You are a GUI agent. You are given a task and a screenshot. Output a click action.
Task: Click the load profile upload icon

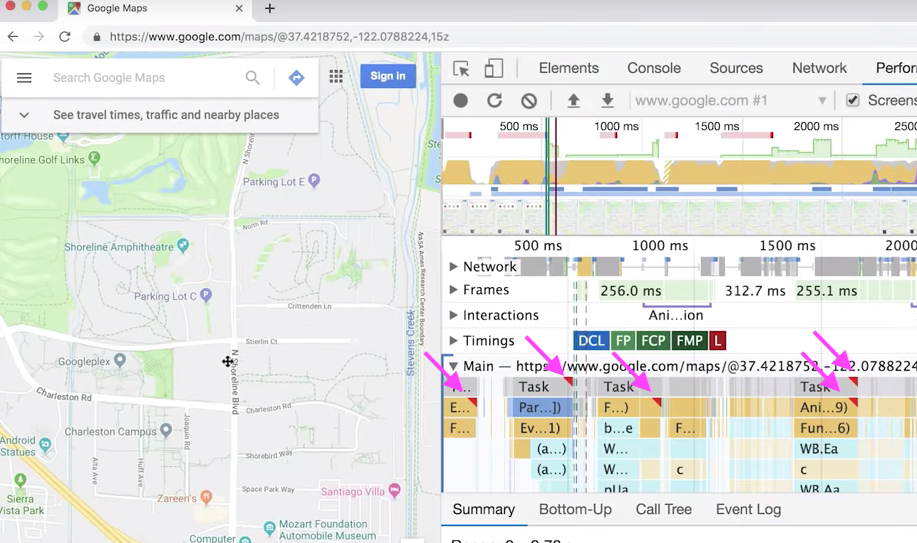[x=574, y=101]
